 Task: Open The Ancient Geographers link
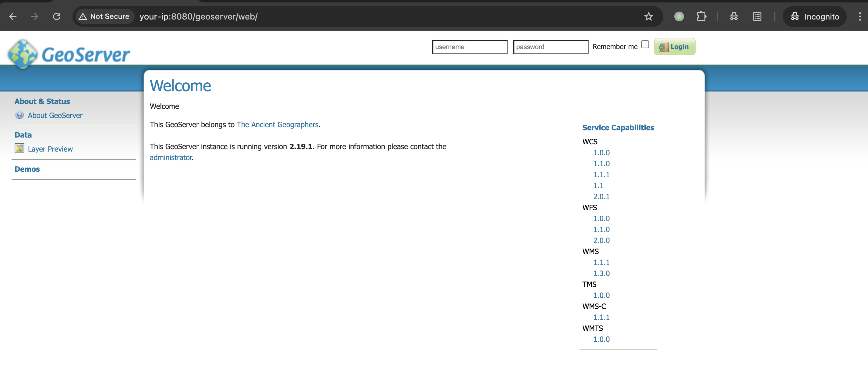(x=277, y=124)
